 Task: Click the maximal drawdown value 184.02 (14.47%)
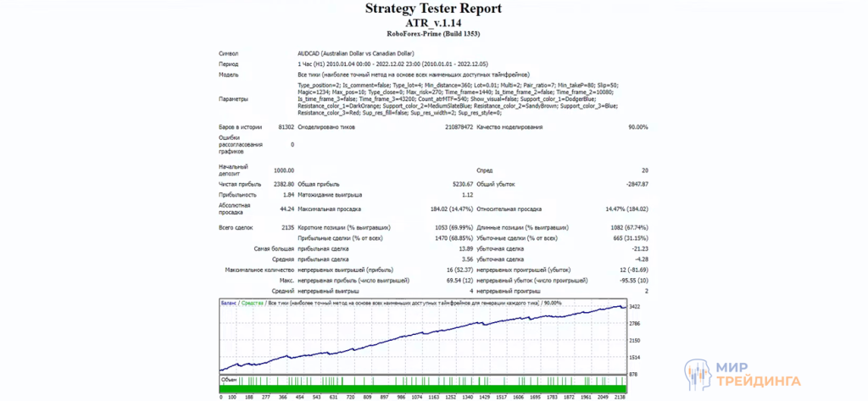tap(449, 208)
